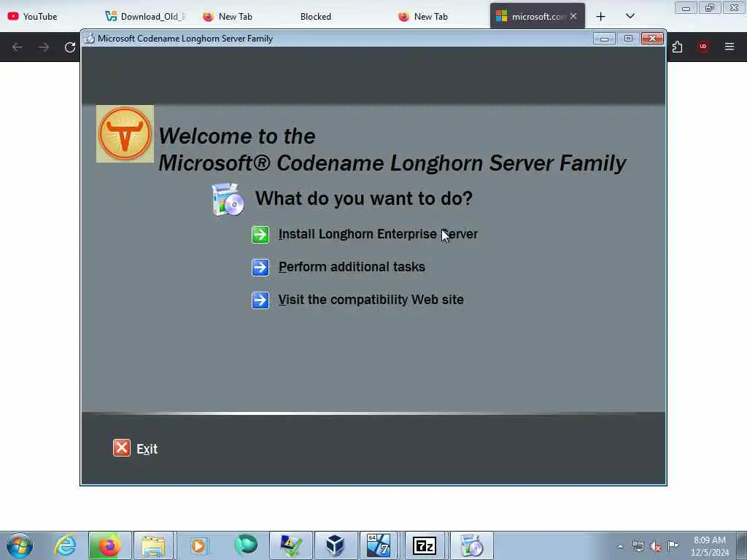This screenshot has height=560, width=747.
Task: Open Action Center flag tray icon
Action: 673,545
